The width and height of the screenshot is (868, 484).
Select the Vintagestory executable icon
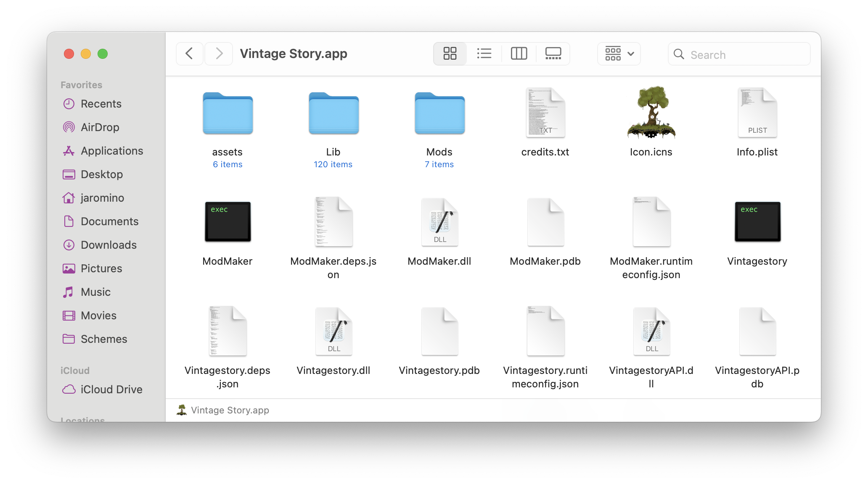(757, 222)
